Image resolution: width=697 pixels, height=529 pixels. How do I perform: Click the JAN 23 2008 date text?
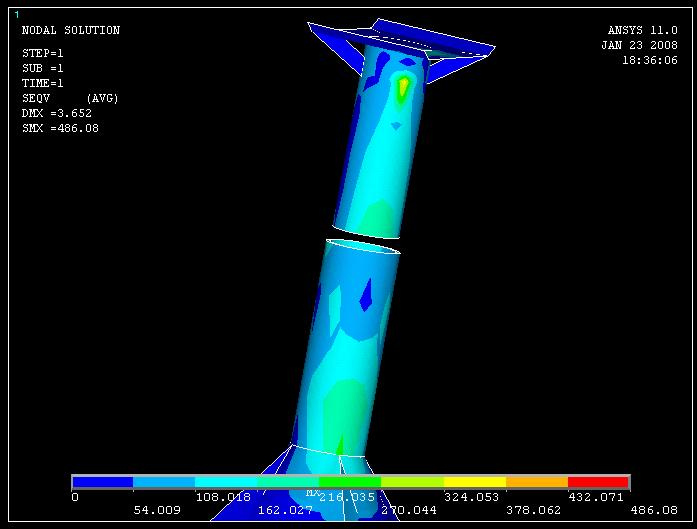click(x=640, y=45)
